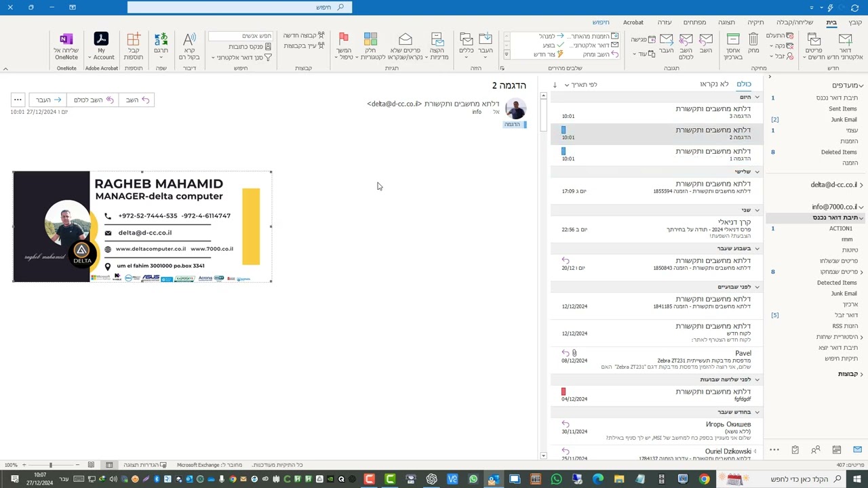The height and width of the screenshot is (488, 868).
Task: Click the ribbon Reply All (השב לכולם) icon
Action: pyautogui.click(x=686, y=39)
